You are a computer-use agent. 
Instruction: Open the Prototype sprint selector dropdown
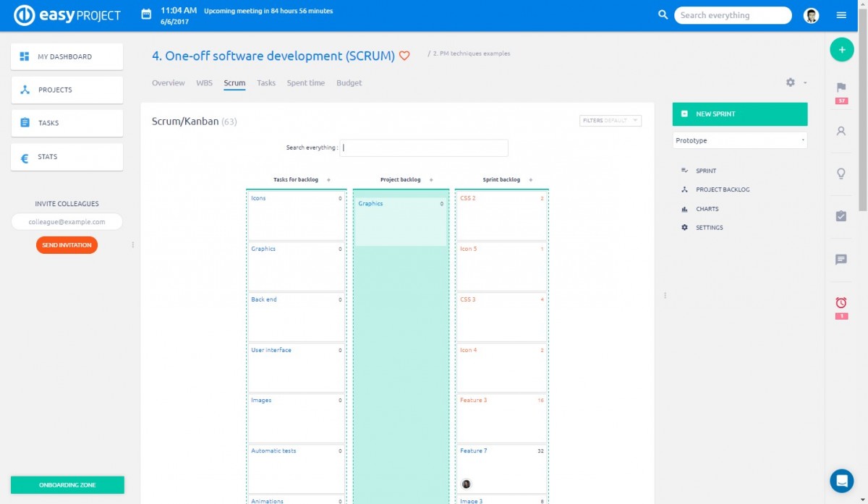click(x=739, y=140)
